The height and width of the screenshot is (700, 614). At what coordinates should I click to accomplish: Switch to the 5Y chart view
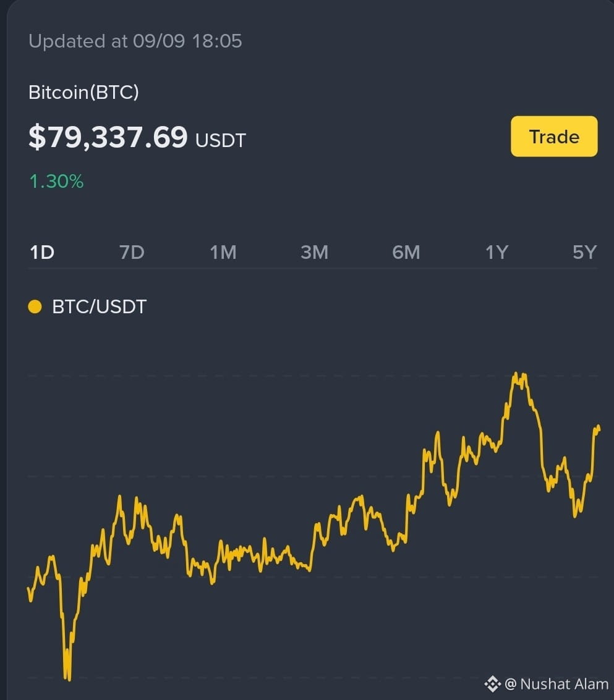click(584, 252)
